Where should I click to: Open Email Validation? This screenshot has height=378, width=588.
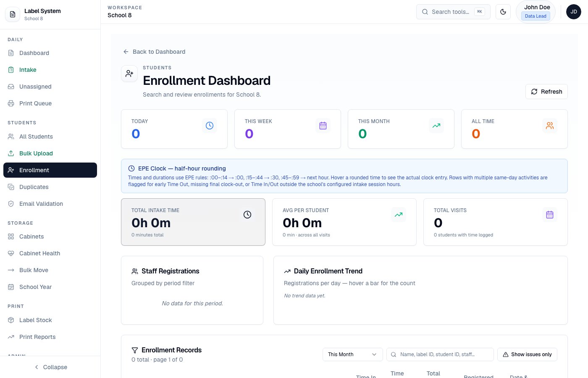coord(50,204)
